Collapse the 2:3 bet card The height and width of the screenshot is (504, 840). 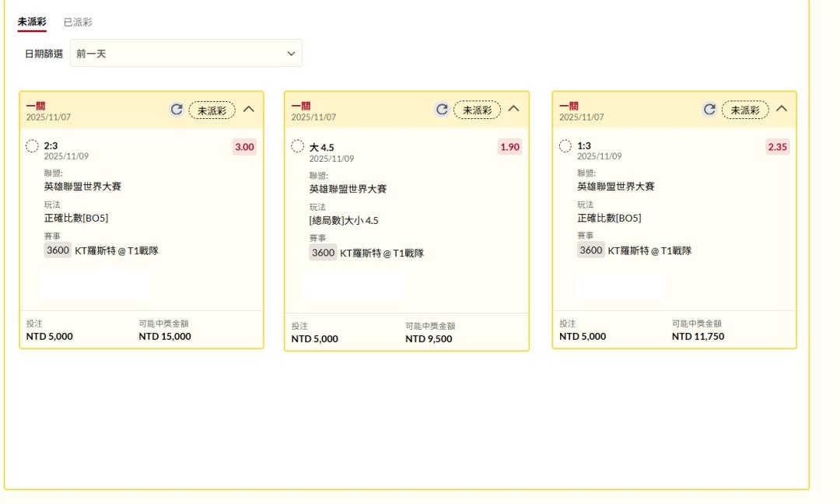pos(249,110)
